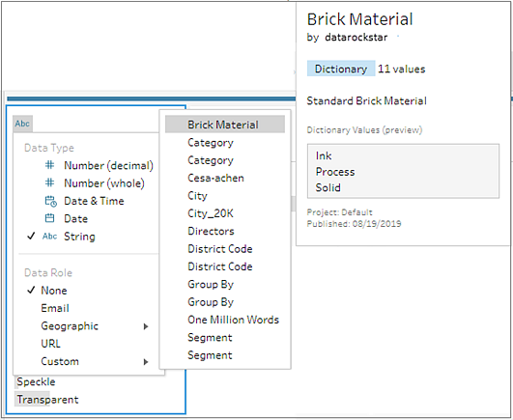This screenshot has height=420, width=513.
Task: Select City_20K from the role list
Action: (211, 213)
